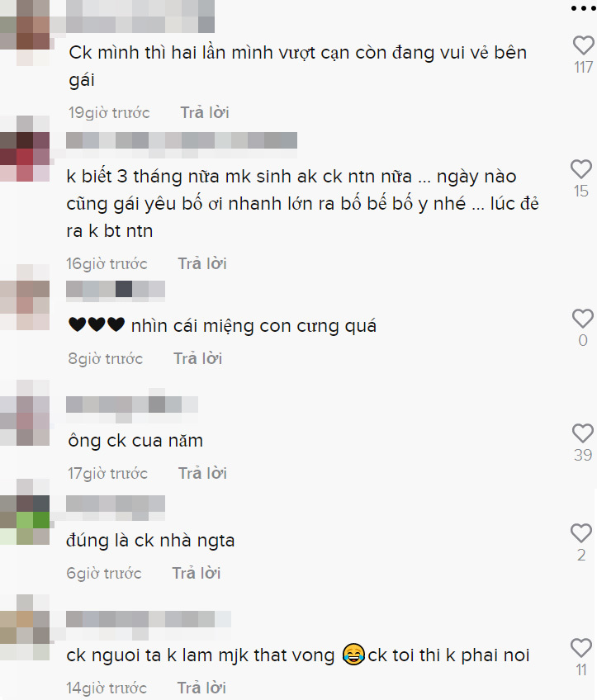Open the avatar of the 'ck nguoi ta' commenter
This screenshot has width=597, height=700.
pos(25,627)
